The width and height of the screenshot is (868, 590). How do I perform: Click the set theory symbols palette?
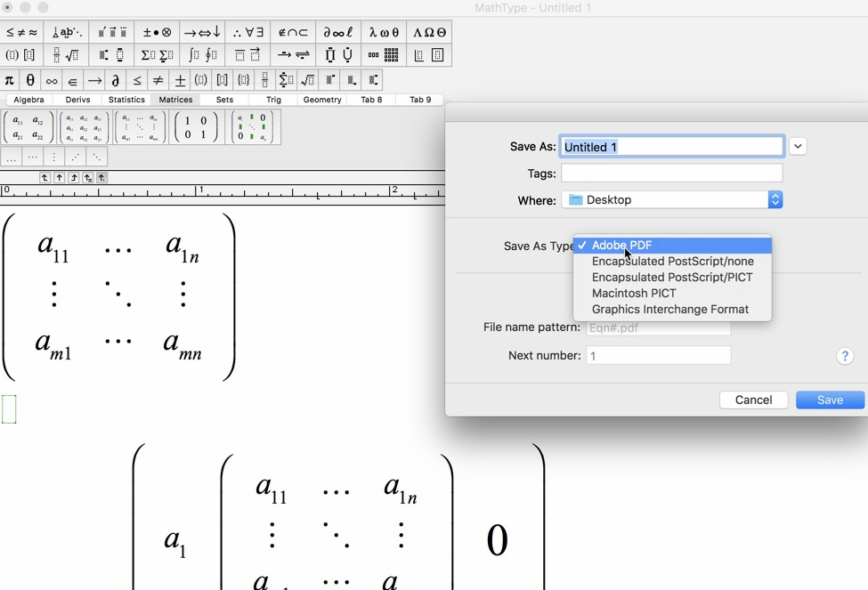(294, 32)
